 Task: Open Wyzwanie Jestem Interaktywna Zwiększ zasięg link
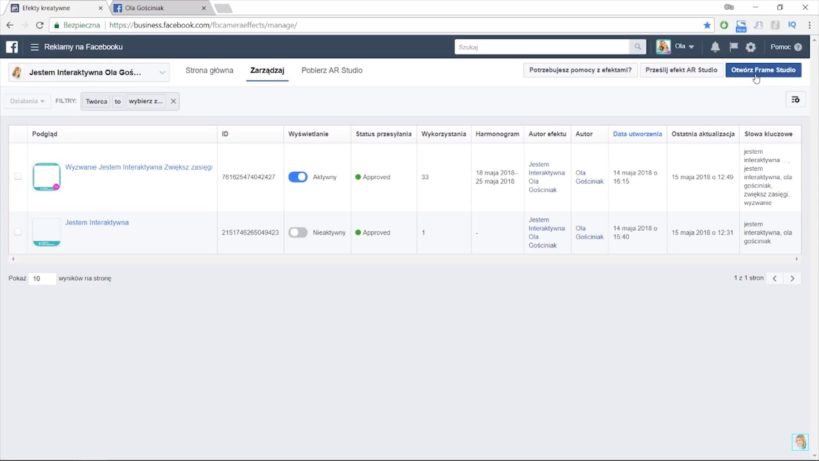pos(139,167)
